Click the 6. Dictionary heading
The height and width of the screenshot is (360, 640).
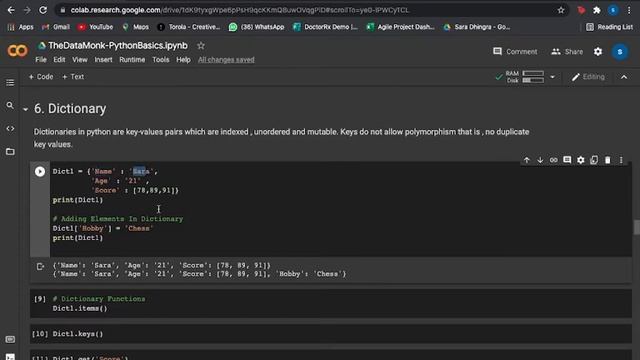click(70, 109)
